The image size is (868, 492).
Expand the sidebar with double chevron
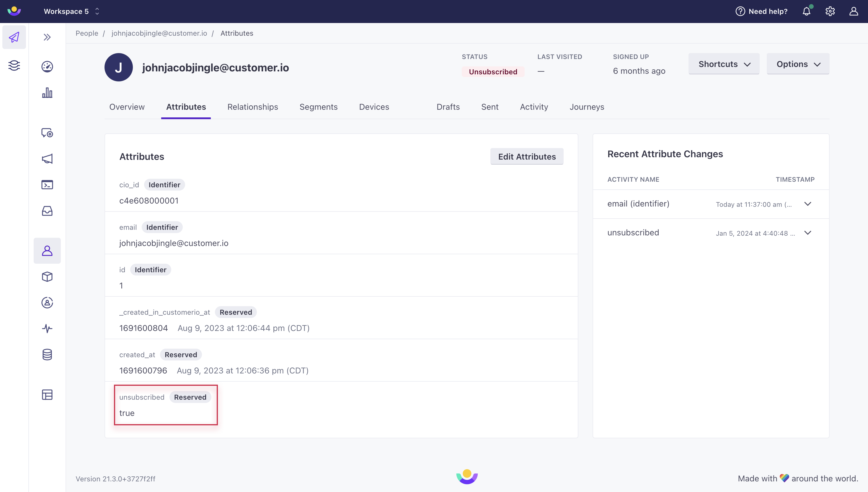47,37
